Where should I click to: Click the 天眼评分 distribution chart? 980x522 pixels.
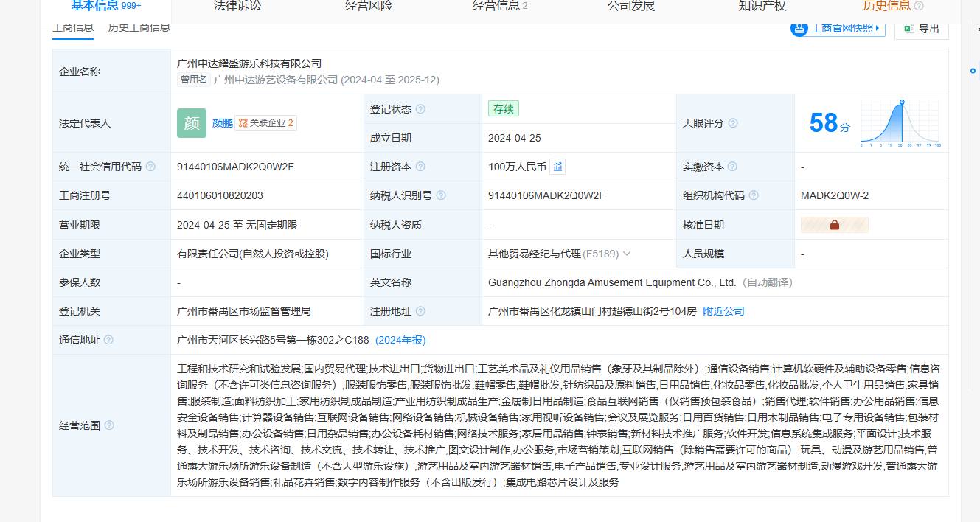(900, 123)
